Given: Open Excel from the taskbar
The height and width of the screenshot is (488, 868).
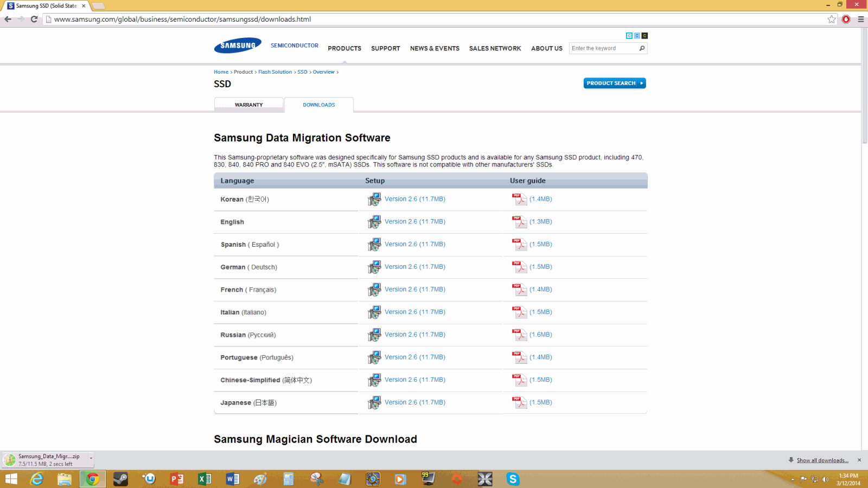Looking at the screenshot, I should tap(205, 479).
